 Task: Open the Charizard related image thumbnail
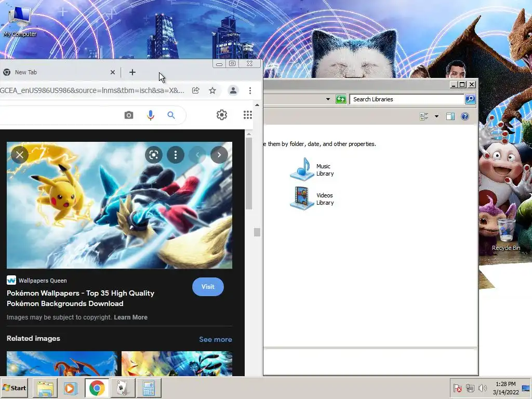point(62,364)
